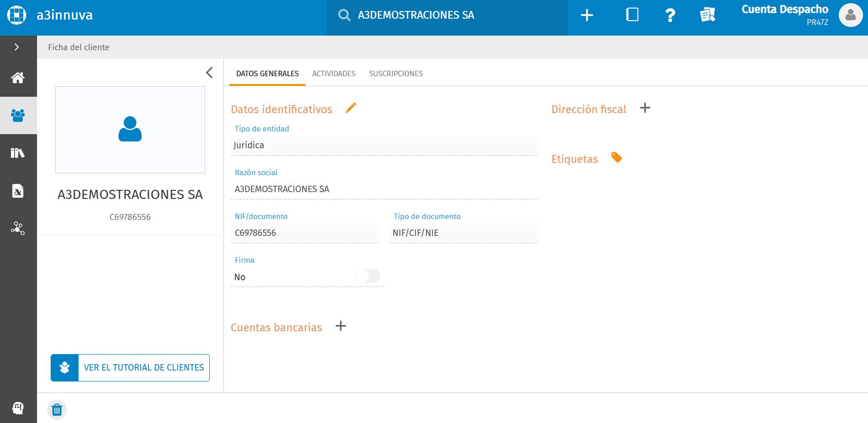Click the search magnifier icon
Screen dimensions: 868x423
point(344,15)
